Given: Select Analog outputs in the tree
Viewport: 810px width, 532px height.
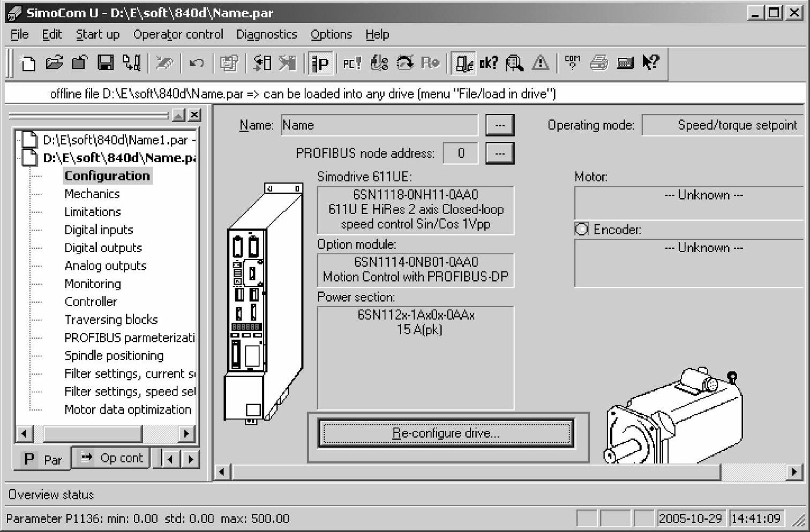Looking at the screenshot, I should pyautogui.click(x=106, y=265).
